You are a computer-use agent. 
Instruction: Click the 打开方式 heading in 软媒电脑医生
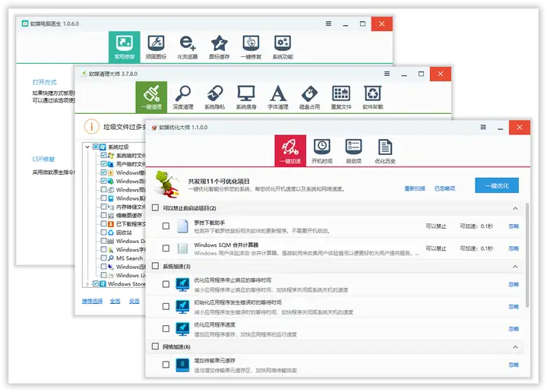click(44, 82)
